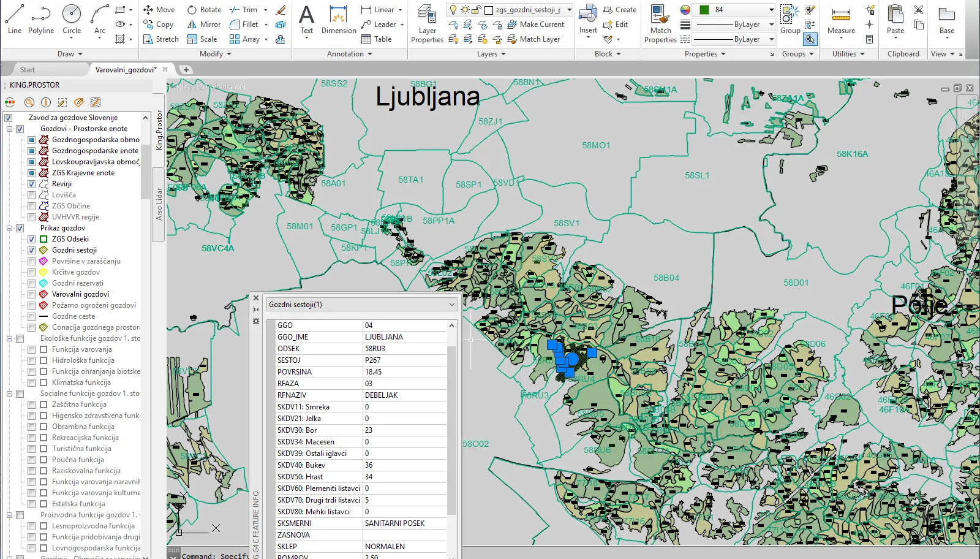Toggle the Revirji layer checkbox
This screenshot has width=980, height=559.
coord(31,184)
